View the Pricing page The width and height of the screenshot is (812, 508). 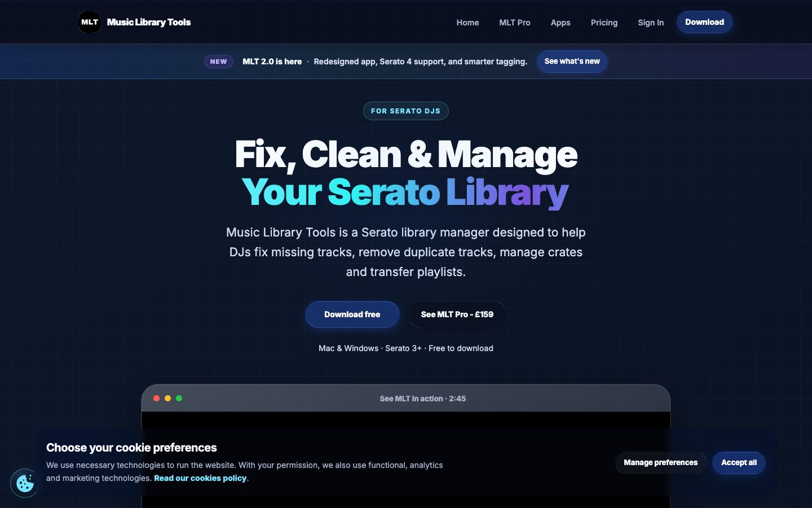tap(604, 23)
